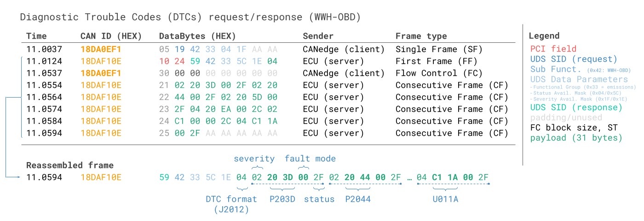This screenshot has height=221, width=644.
Task: Click byte 59 in the reassembled frame
Action: [164, 177]
